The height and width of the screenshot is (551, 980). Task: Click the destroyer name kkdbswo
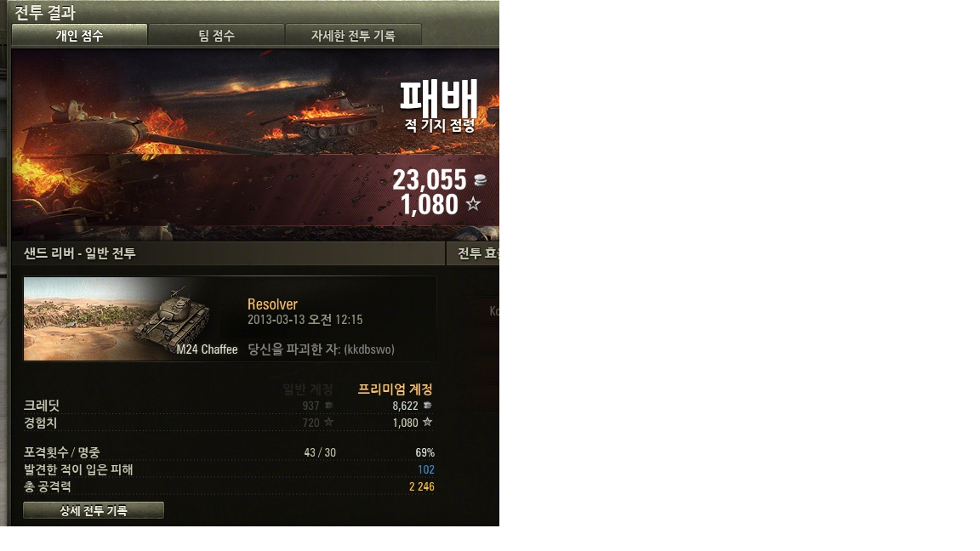[x=368, y=349]
